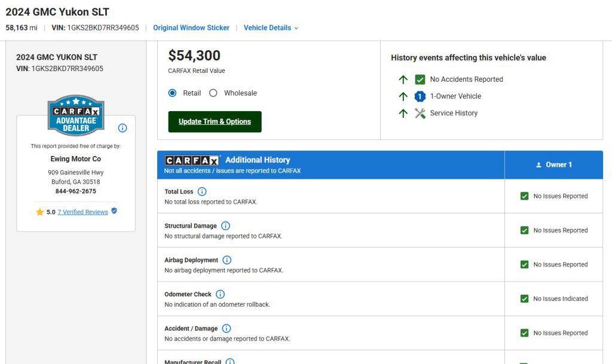612x364 pixels.
Task: Click the CARFAX Advantage Dealer badge
Action: pos(76,115)
